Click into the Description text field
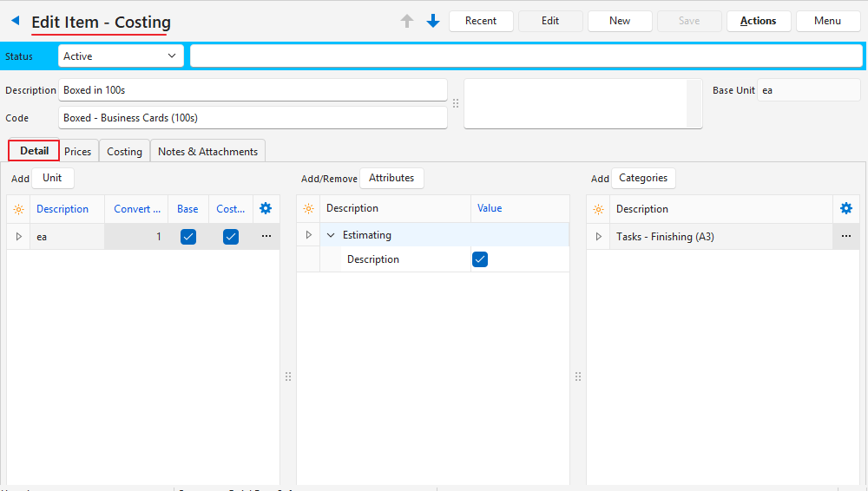 (253, 90)
